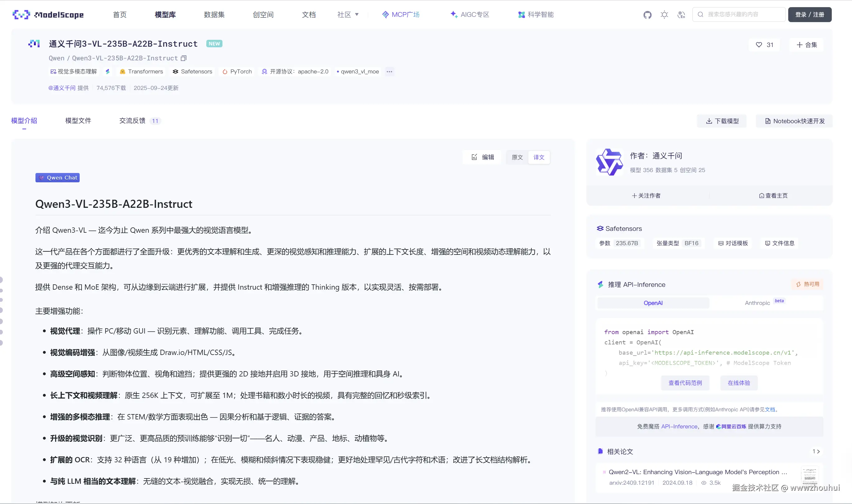
Task: Click 查看主页 to view homepage
Action: (773, 196)
